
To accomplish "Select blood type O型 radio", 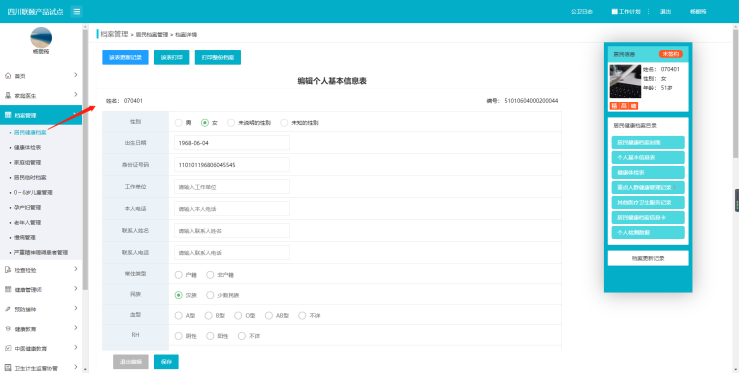I will tap(238, 315).
